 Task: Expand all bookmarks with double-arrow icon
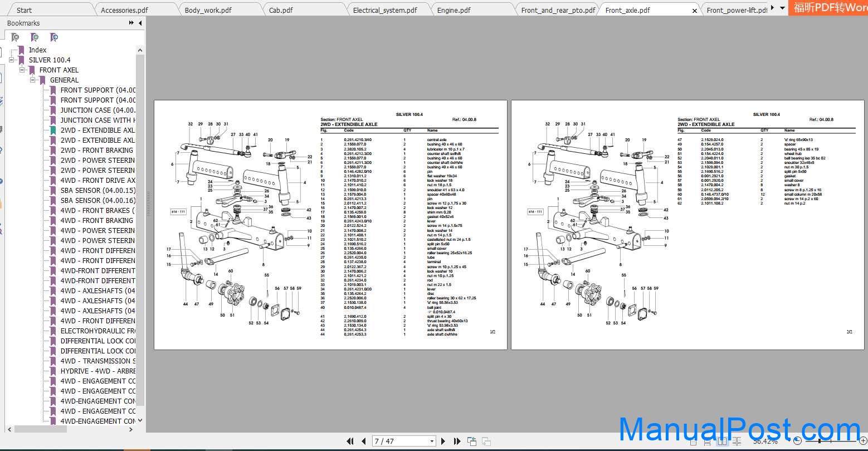point(131,23)
